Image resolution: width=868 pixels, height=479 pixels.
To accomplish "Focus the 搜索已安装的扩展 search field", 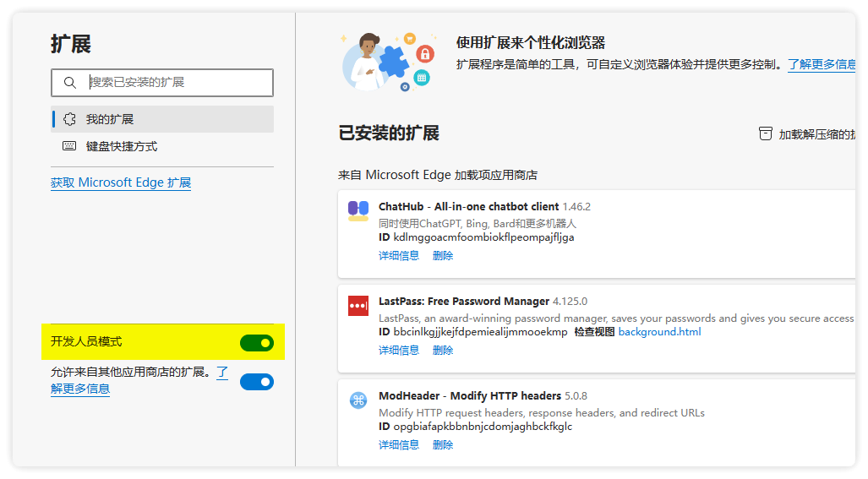I will point(162,83).
